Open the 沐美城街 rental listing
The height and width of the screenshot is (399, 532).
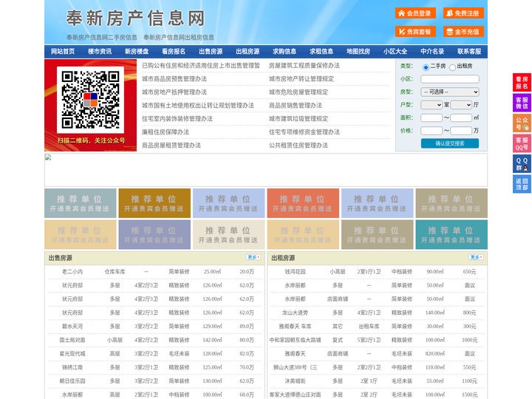295,381
